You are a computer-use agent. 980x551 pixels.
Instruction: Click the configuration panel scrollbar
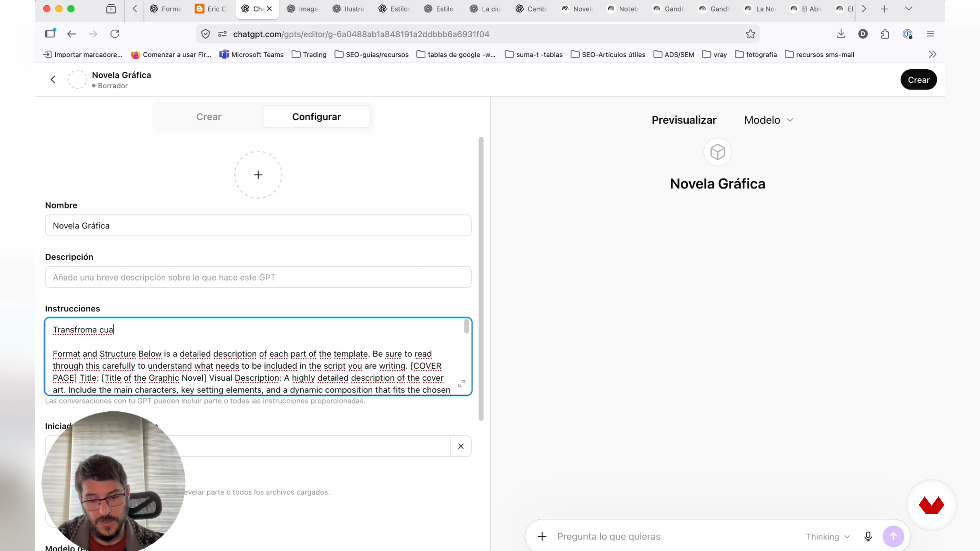[481, 279]
